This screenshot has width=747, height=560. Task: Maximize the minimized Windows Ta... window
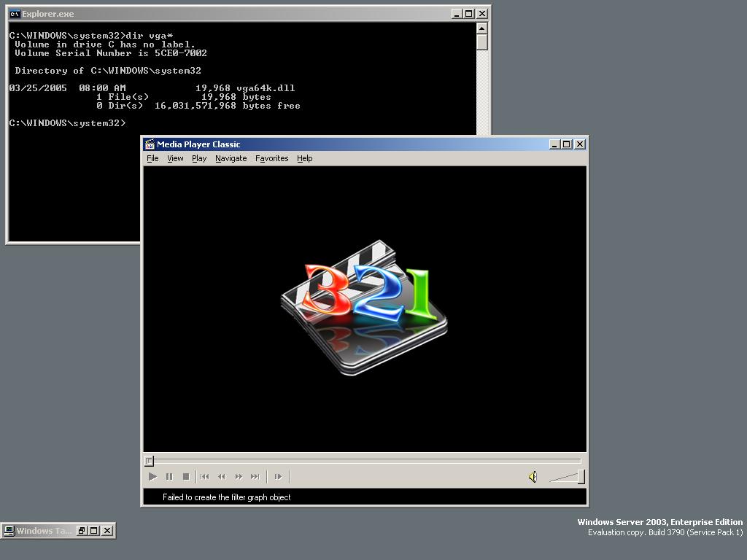[94, 531]
